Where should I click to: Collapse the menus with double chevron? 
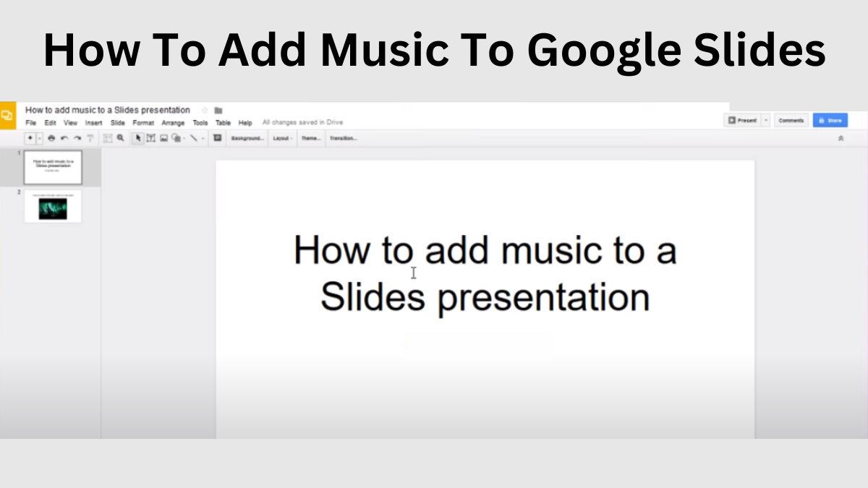841,138
